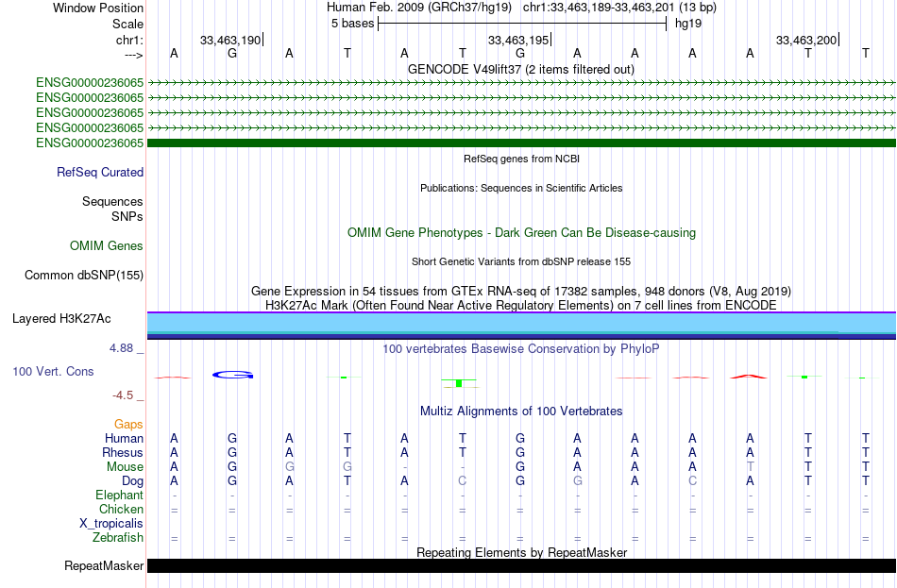The width and height of the screenshot is (897, 588).
Task: Click the ---> strand direction arrow label
Action: tap(133, 55)
